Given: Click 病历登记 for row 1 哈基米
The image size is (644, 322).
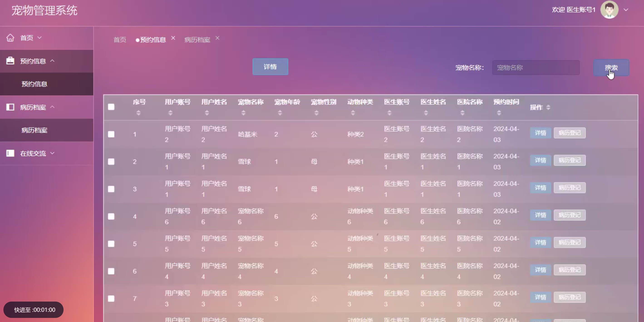Looking at the screenshot, I should point(570,133).
